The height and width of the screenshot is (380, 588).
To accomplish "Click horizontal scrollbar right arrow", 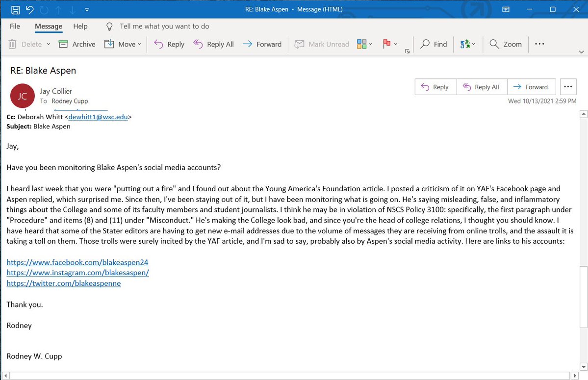I will [x=574, y=375].
